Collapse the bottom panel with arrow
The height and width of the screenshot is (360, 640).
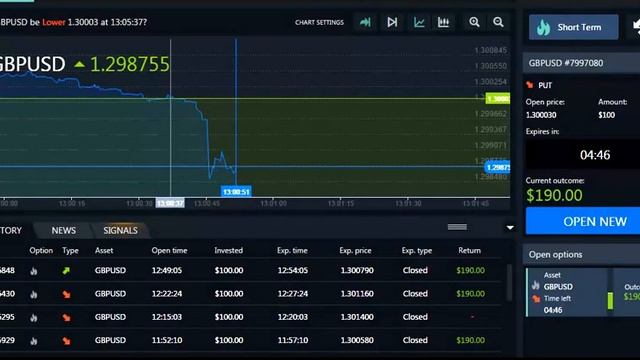(x=510, y=228)
